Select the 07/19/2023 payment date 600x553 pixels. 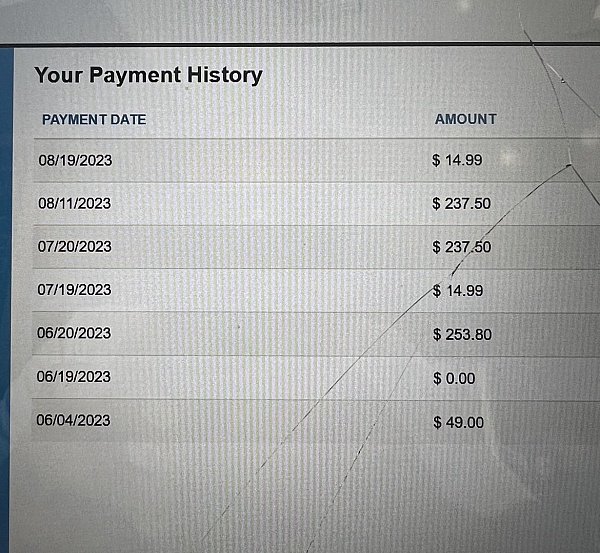[x=74, y=290]
